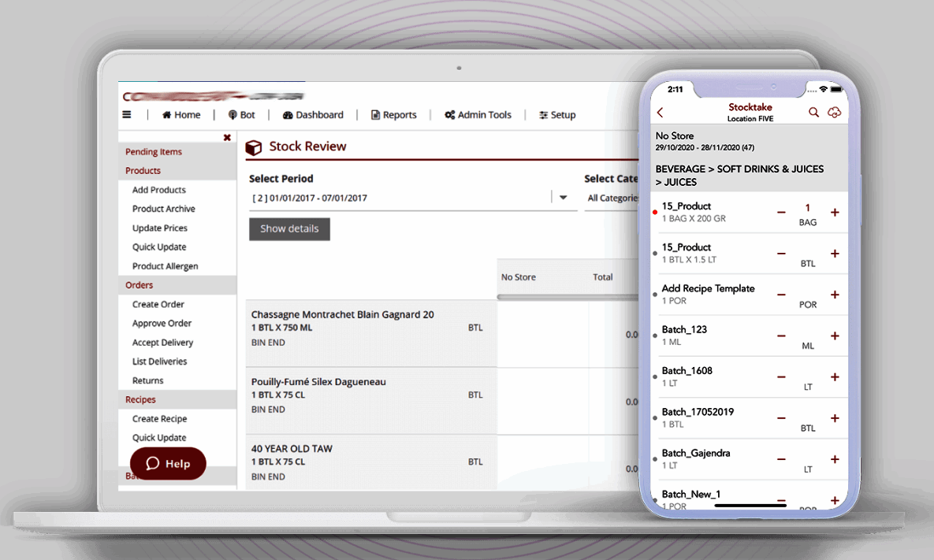Click the Setup sliders icon
The image size is (934, 560).
pyautogui.click(x=541, y=114)
